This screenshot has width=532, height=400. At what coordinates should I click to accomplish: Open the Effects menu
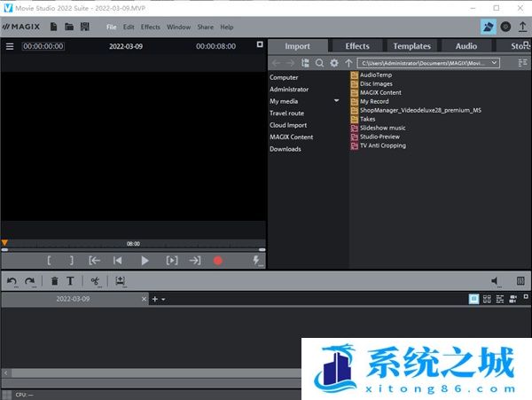click(x=151, y=27)
